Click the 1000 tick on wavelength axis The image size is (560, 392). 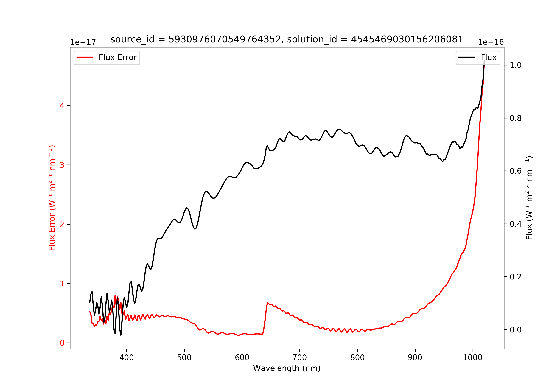coord(473,358)
